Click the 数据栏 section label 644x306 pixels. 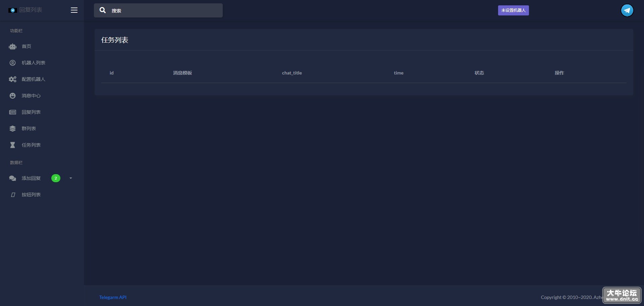click(16, 163)
